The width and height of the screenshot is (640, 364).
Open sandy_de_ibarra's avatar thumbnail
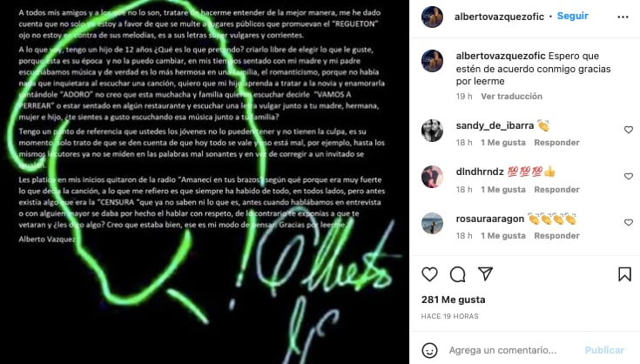click(x=432, y=131)
